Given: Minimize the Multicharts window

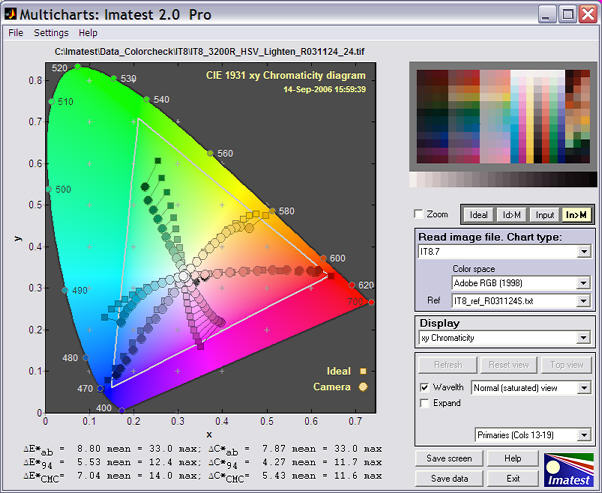Looking at the screenshot, I should pos(547,15).
